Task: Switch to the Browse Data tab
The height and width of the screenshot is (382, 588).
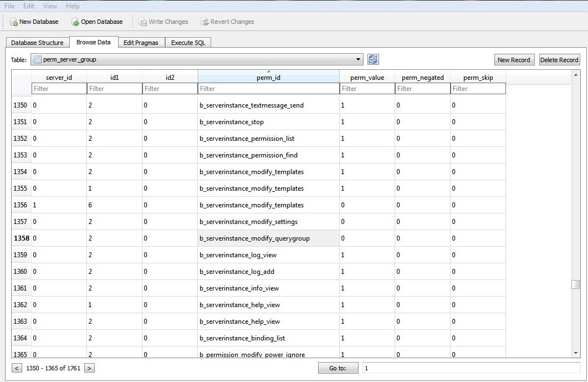Action: [94, 42]
